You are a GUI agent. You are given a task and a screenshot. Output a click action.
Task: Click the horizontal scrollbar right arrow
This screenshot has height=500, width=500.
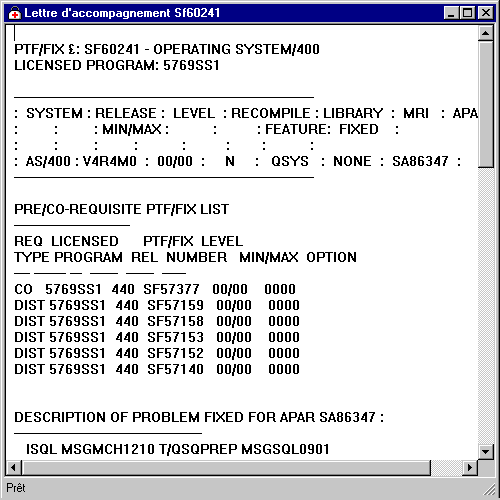click(470, 467)
